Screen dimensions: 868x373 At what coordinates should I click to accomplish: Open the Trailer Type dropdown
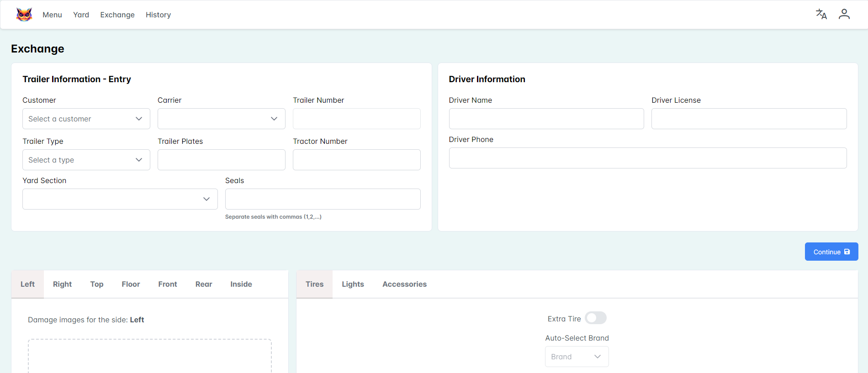pyautogui.click(x=86, y=160)
